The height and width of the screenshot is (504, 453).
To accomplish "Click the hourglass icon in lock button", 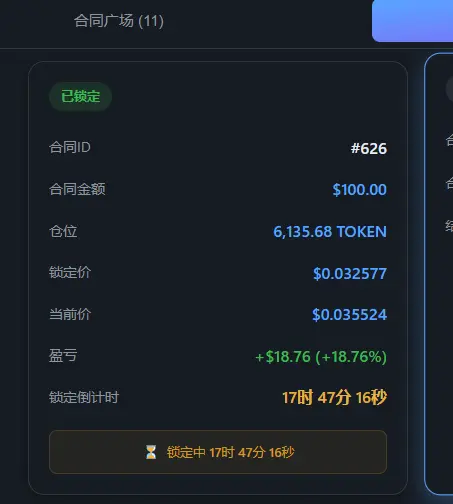I will pos(151,452).
